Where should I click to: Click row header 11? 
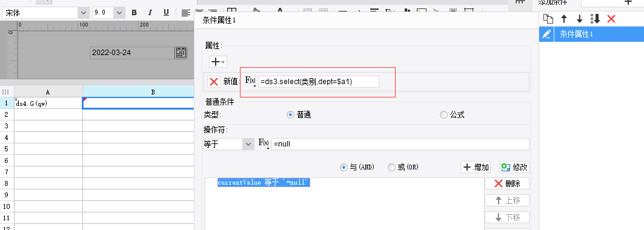7,218
